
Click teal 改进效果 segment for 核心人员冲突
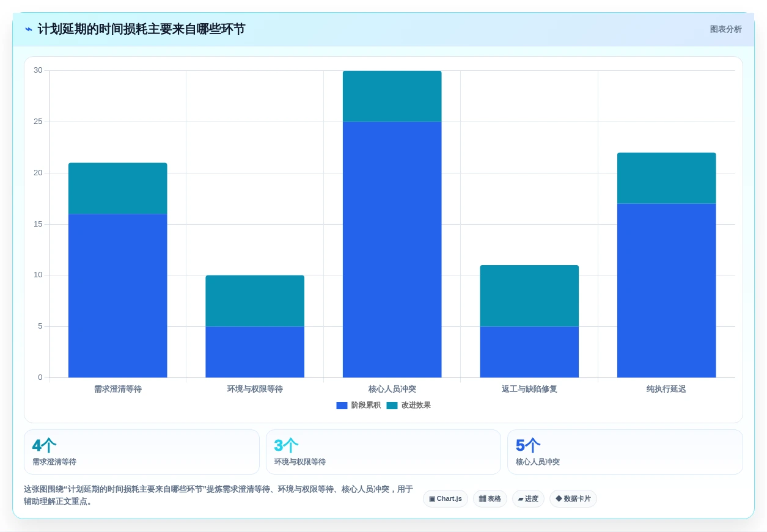(x=392, y=96)
